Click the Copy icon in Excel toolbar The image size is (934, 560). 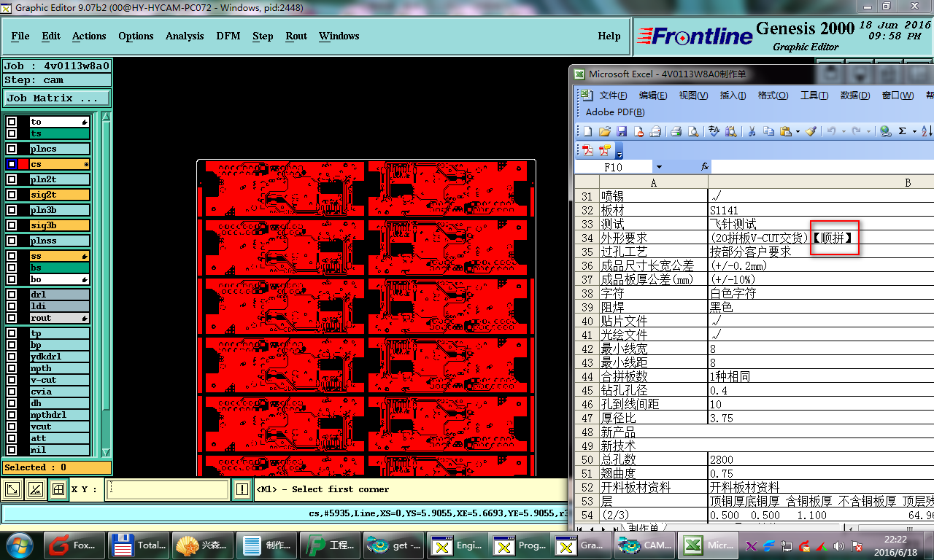coord(768,131)
